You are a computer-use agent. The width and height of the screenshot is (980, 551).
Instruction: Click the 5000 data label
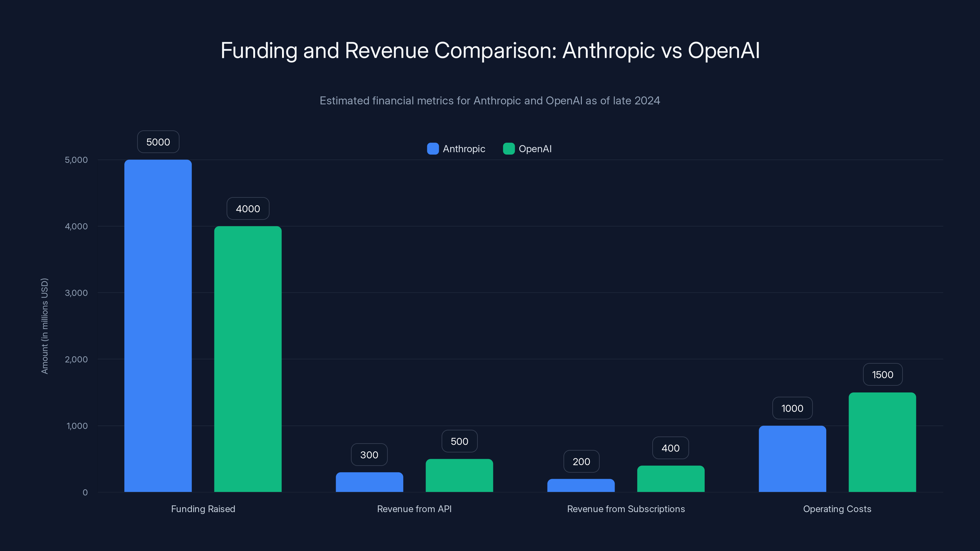(158, 141)
